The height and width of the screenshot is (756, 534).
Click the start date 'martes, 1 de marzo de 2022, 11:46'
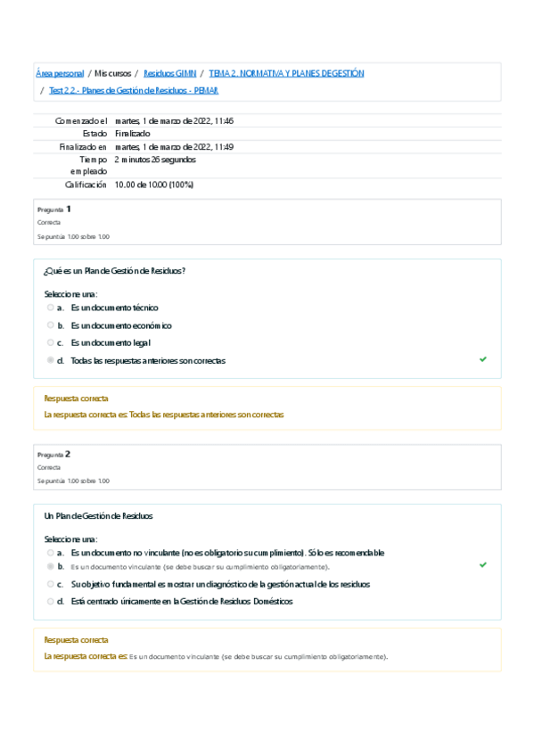[174, 121]
